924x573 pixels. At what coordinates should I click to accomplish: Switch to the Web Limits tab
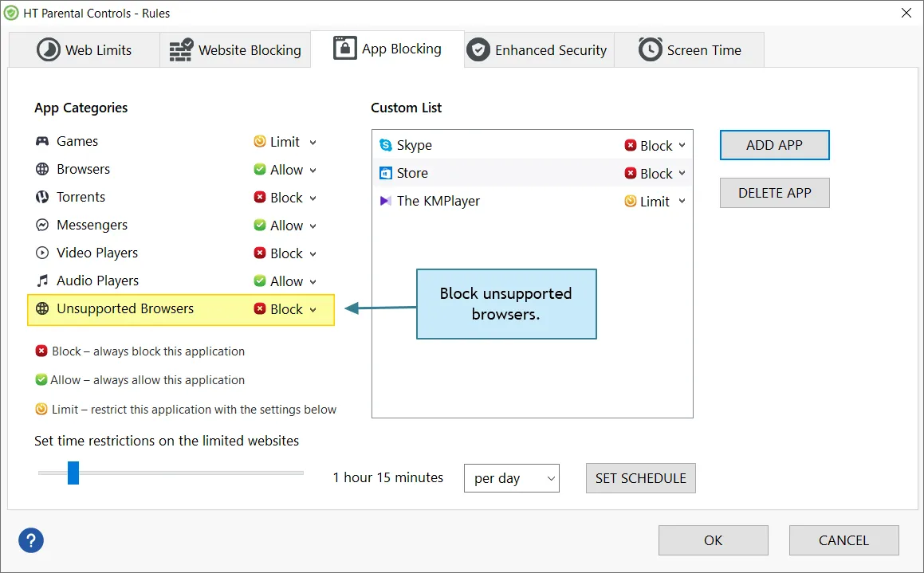coord(85,50)
